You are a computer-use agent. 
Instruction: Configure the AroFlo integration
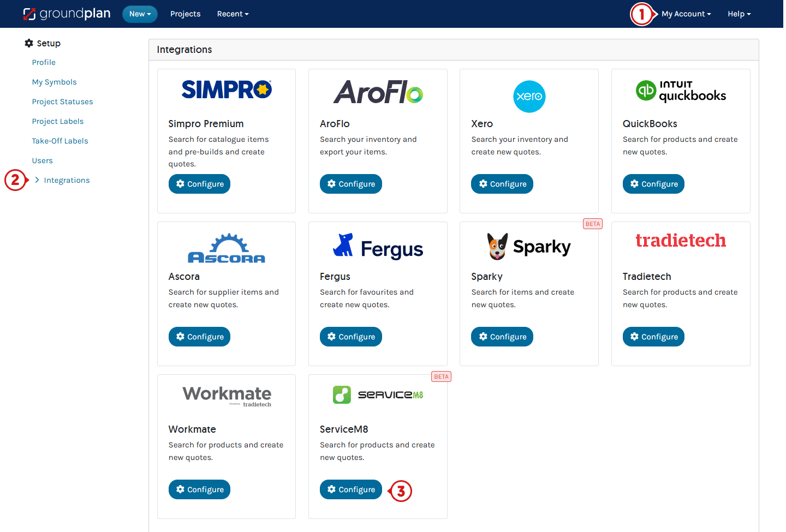click(x=351, y=184)
